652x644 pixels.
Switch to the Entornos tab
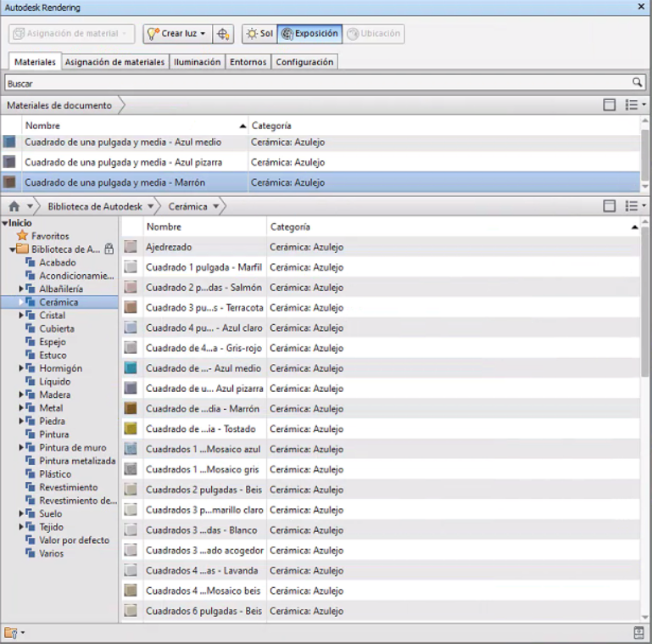[248, 62]
